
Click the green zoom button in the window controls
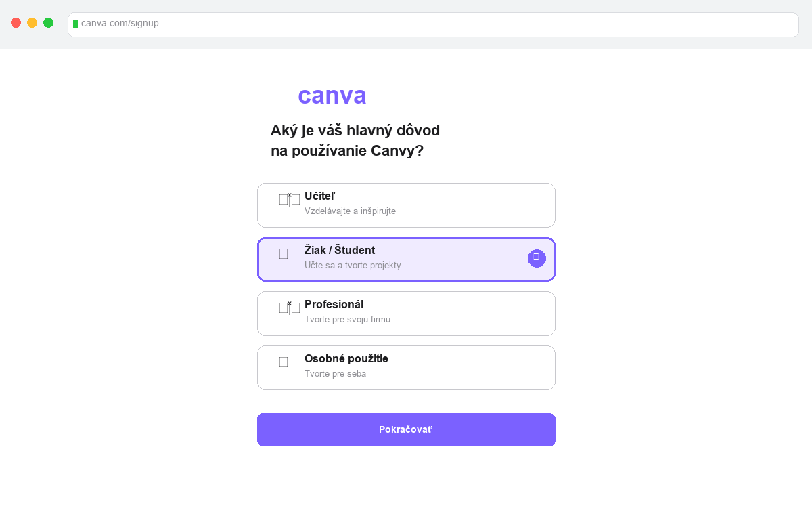pyautogui.click(x=48, y=22)
